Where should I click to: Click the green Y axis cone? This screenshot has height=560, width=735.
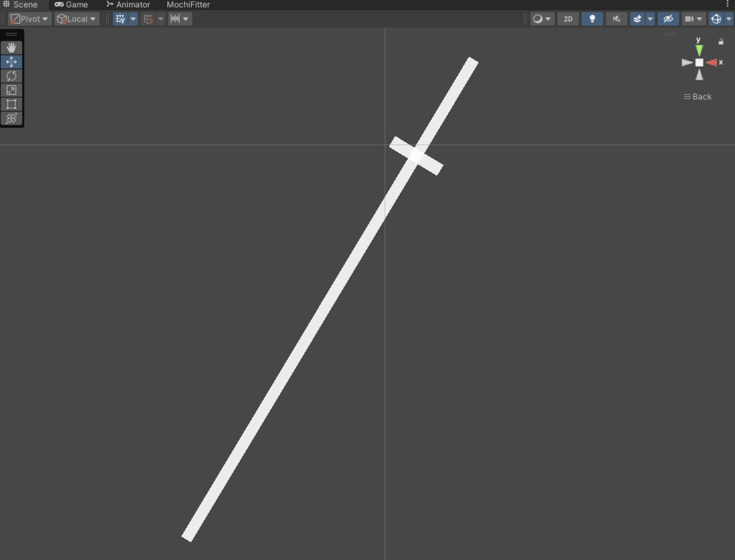point(699,50)
